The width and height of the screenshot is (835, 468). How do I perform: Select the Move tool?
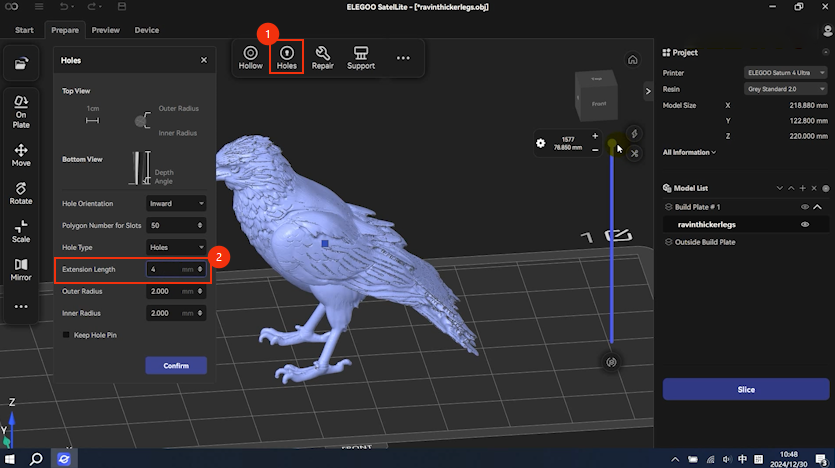(21, 155)
